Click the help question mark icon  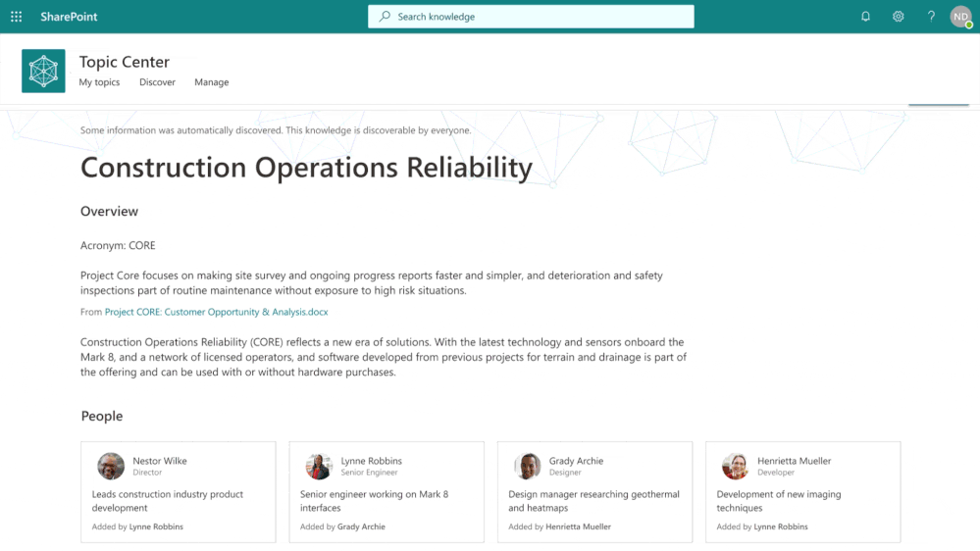click(x=931, y=17)
